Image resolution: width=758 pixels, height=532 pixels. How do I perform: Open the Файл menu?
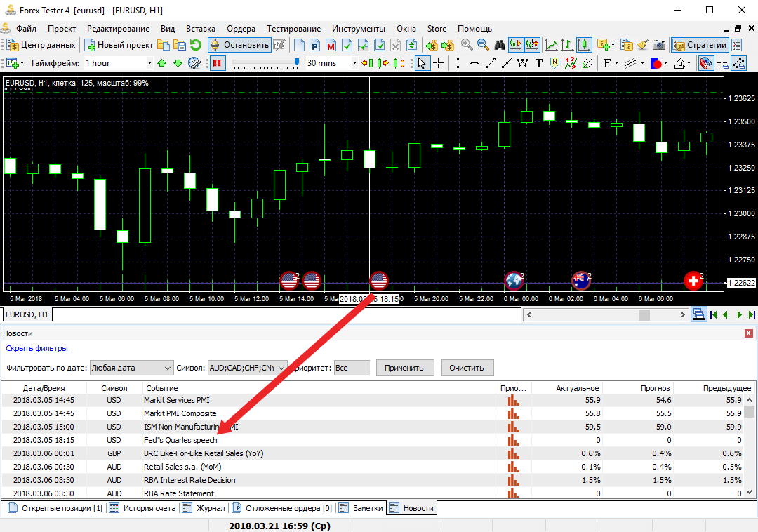pyautogui.click(x=26, y=29)
